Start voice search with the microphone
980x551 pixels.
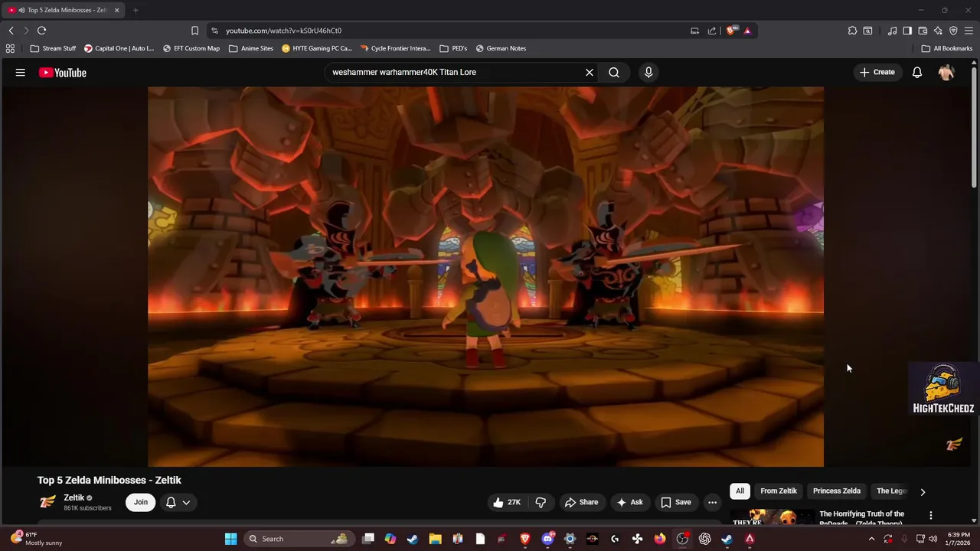click(648, 73)
